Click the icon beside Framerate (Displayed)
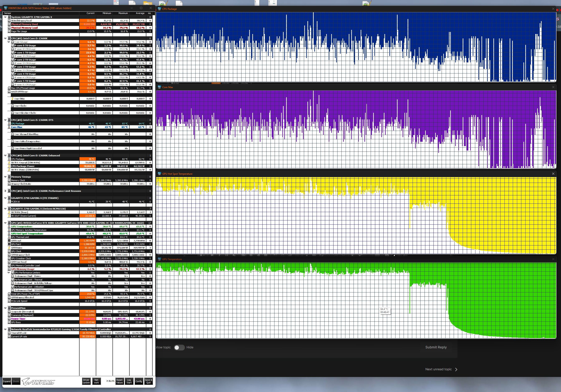This screenshot has height=392, width=561. pos(9,315)
